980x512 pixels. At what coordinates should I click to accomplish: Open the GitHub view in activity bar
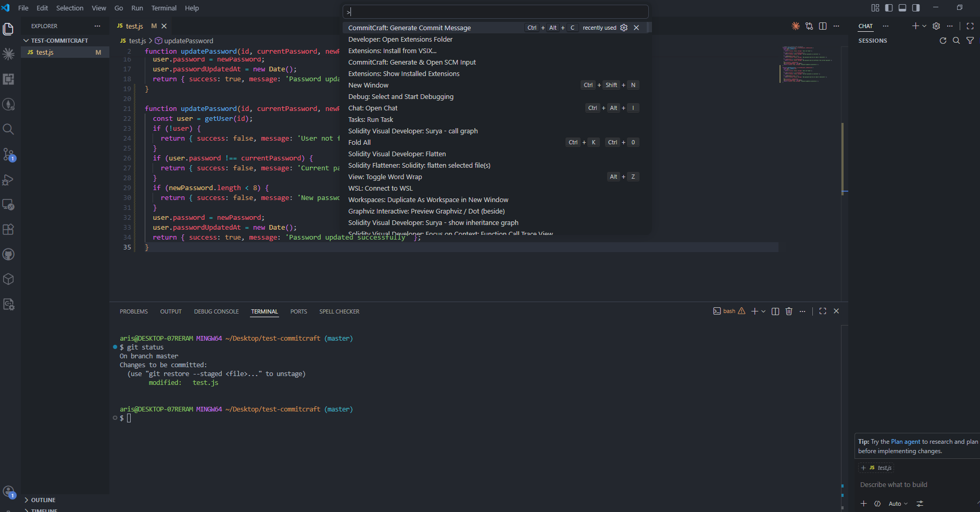(x=8, y=254)
